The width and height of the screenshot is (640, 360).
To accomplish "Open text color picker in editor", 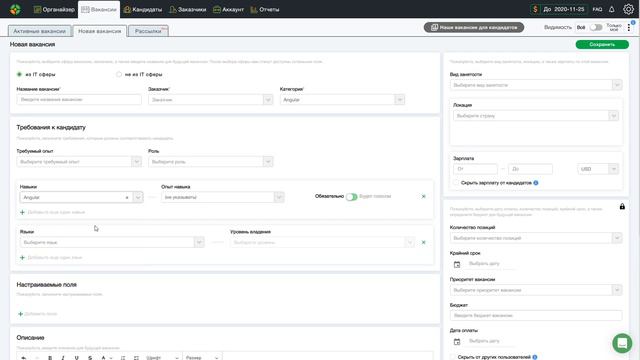I will [x=106, y=358].
